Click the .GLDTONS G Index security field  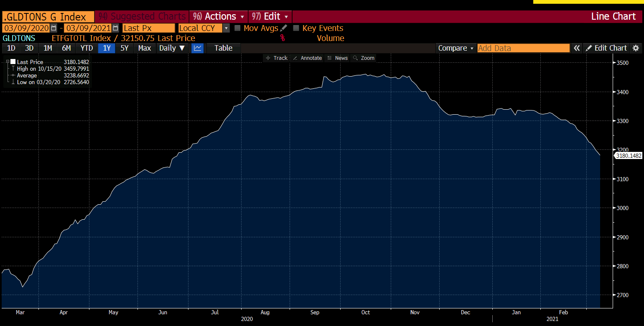click(x=48, y=17)
